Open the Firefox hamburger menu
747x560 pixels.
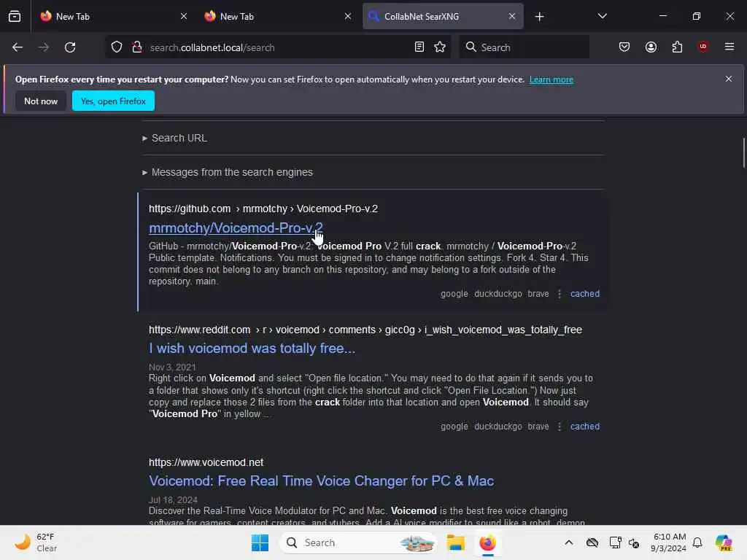coord(729,47)
